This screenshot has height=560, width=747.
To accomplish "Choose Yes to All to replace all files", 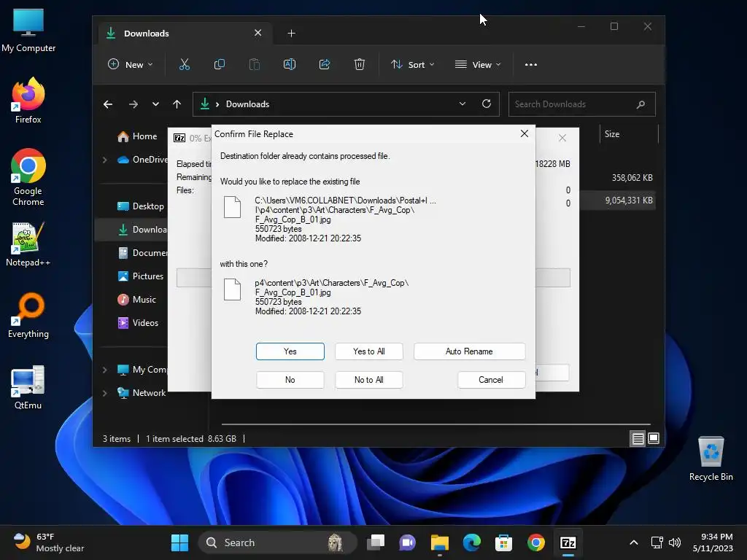I will pyautogui.click(x=368, y=351).
